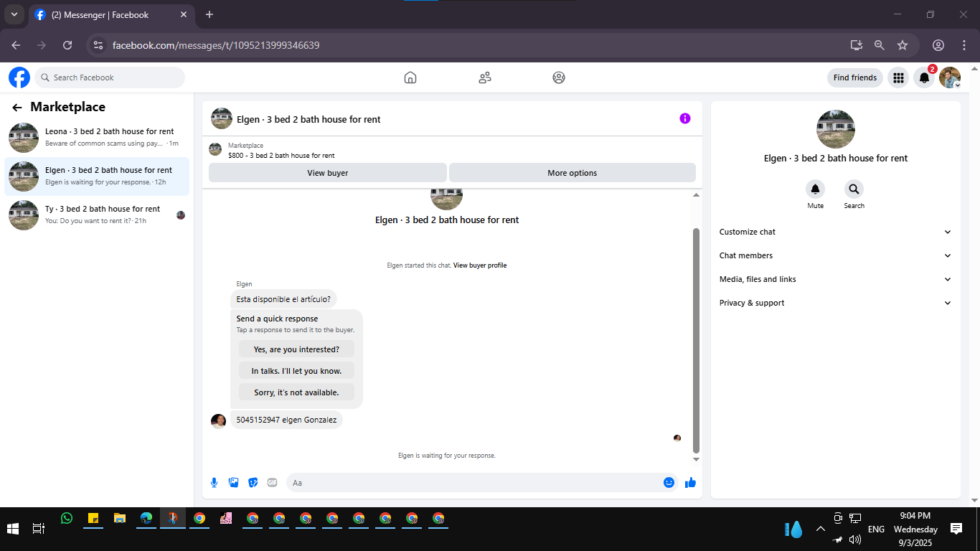The width and height of the screenshot is (980, 551).
Task: Click the "$800 - 3 bed 2 bath house for rent" listing text
Action: click(281, 155)
